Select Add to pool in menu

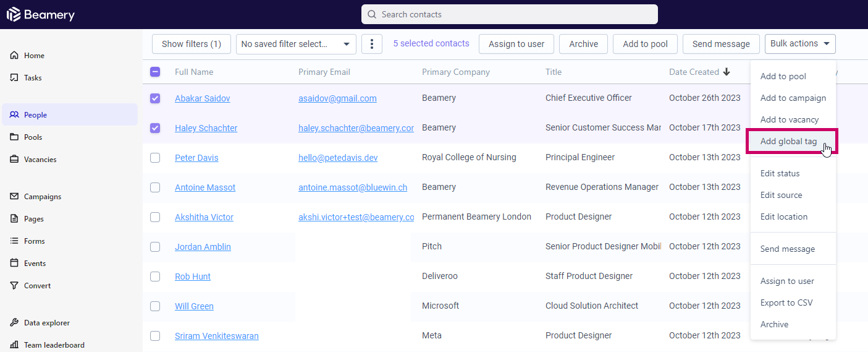[793, 77]
